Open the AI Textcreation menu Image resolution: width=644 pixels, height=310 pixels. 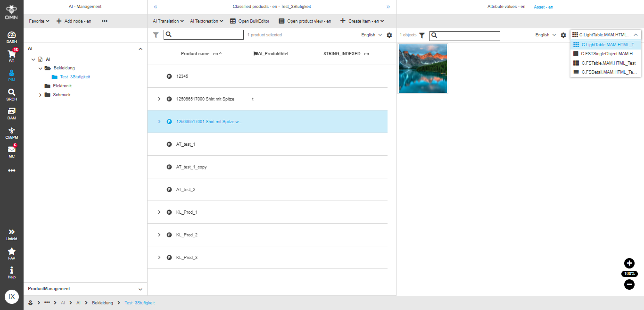[206, 21]
